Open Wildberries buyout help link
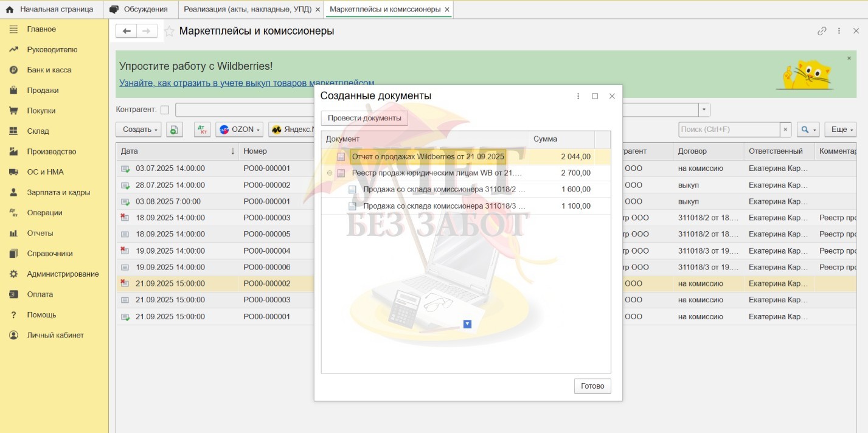Screen dimensions: 868x433 click(246, 83)
